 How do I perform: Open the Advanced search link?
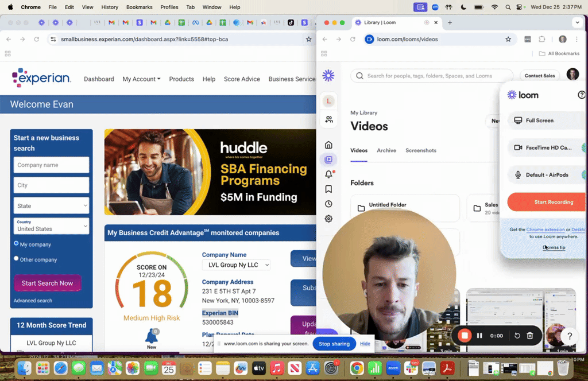(x=33, y=301)
